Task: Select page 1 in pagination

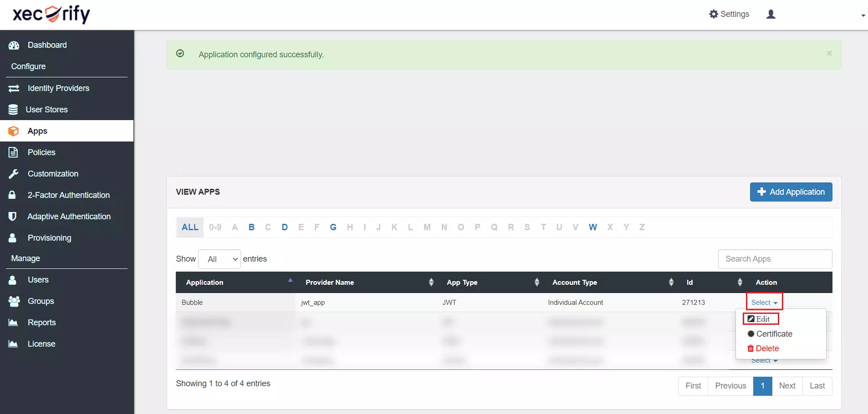Action: coord(763,386)
